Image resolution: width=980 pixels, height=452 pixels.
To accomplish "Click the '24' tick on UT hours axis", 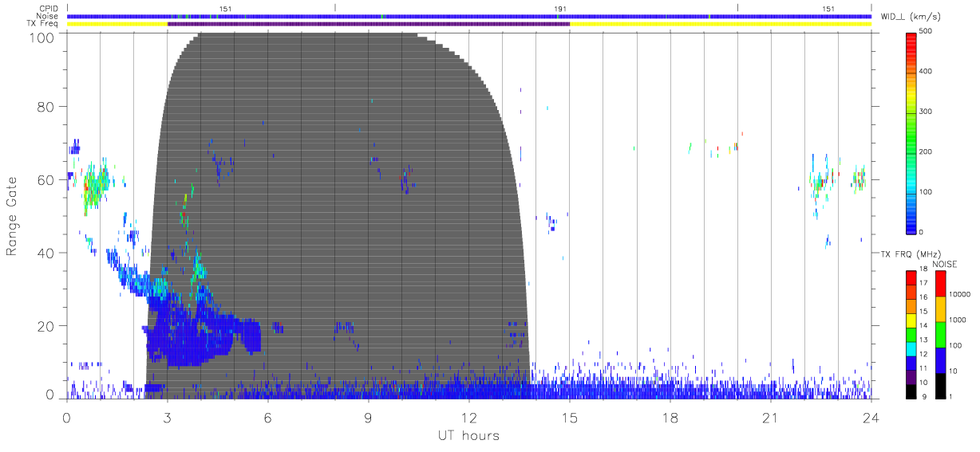I will [871, 419].
